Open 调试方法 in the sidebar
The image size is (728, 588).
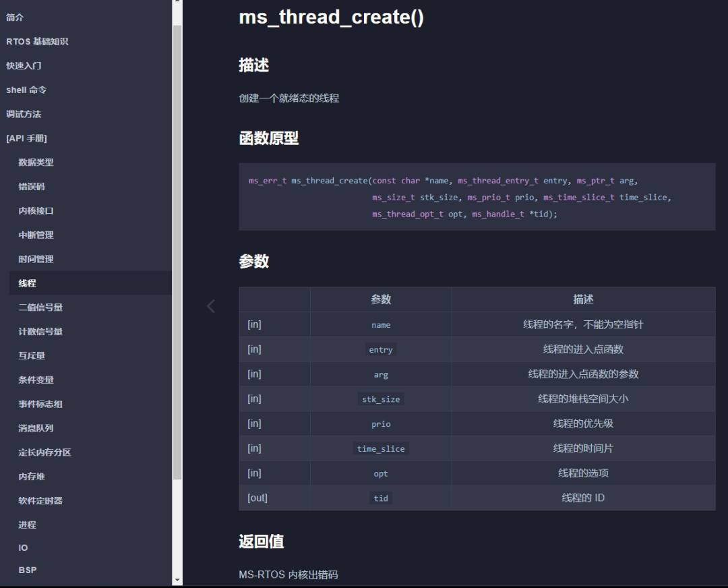[x=24, y=114]
